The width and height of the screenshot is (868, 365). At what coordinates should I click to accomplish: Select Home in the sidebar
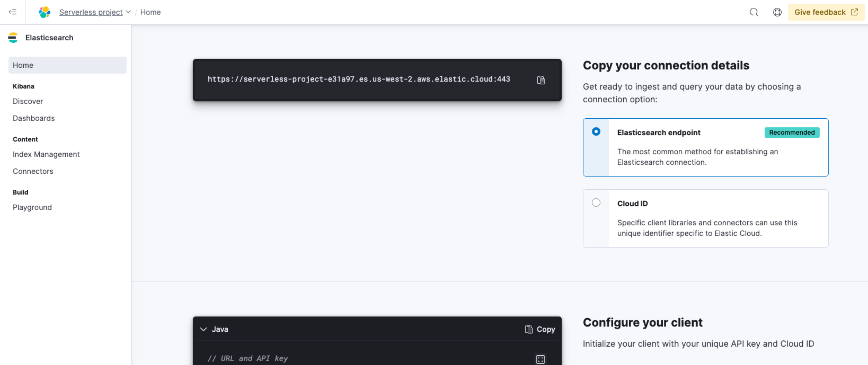[x=23, y=65]
